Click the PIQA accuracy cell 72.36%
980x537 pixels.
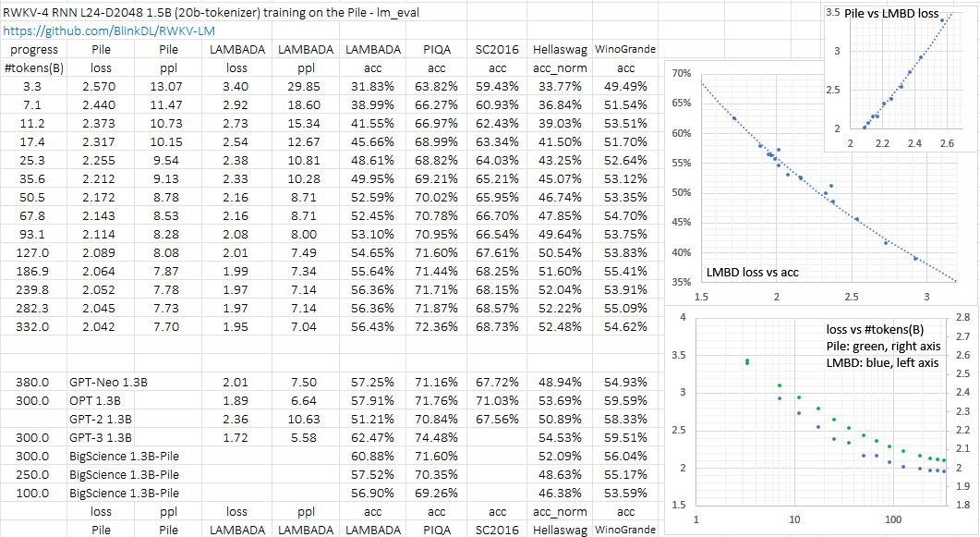tap(432, 326)
